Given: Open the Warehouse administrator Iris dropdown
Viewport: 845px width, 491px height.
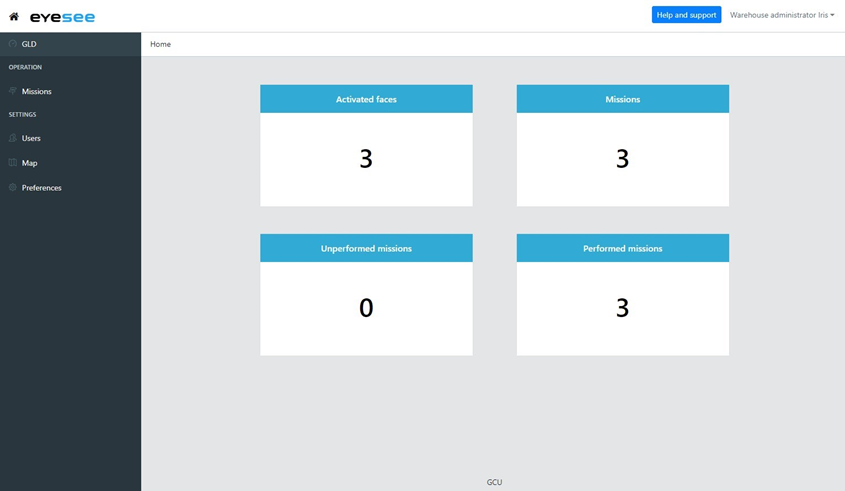Looking at the screenshot, I should [x=782, y=15].
